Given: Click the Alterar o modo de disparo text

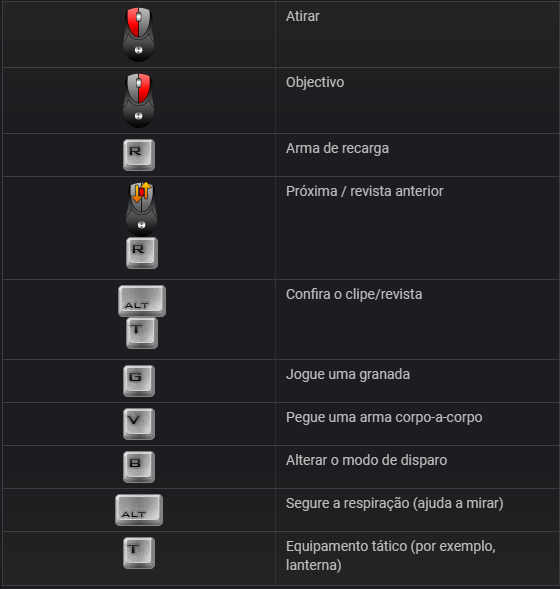Looking at the screenshot, I should coord(366,460).
